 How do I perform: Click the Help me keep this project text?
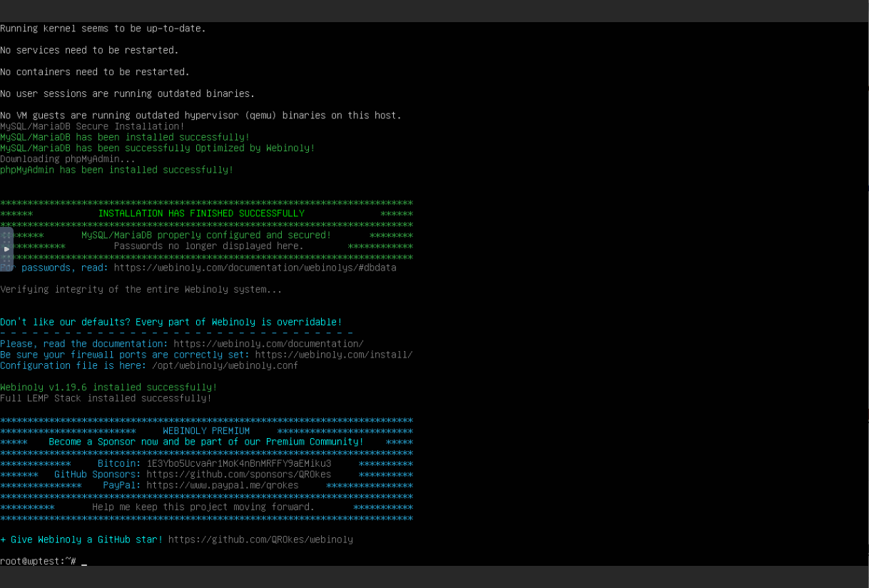203,507
